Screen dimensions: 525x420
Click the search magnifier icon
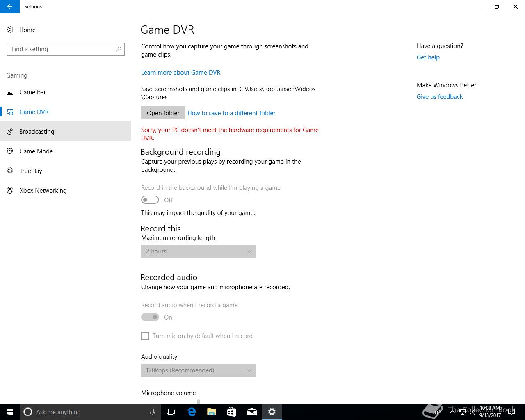(119, 49)
